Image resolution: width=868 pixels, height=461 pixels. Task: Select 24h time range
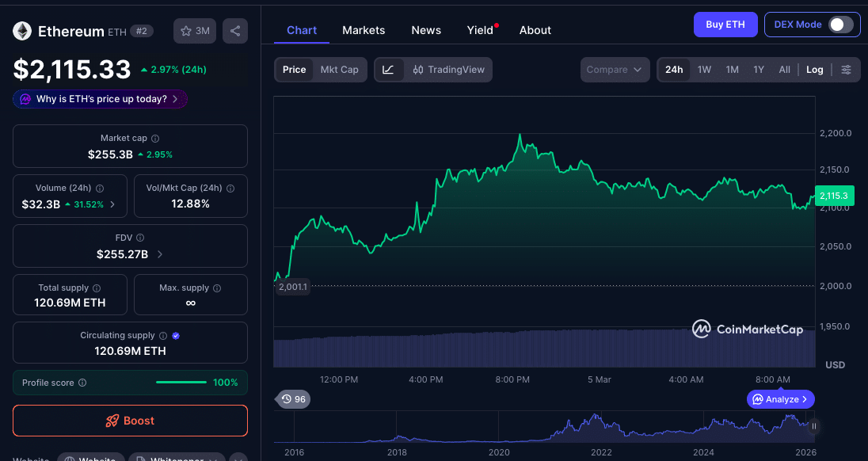tap(674, 70)
